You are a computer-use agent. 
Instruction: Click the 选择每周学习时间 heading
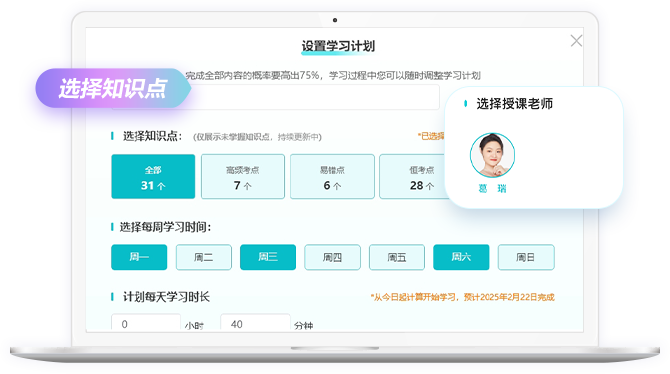pyautogui.click(x=165, y=227)
